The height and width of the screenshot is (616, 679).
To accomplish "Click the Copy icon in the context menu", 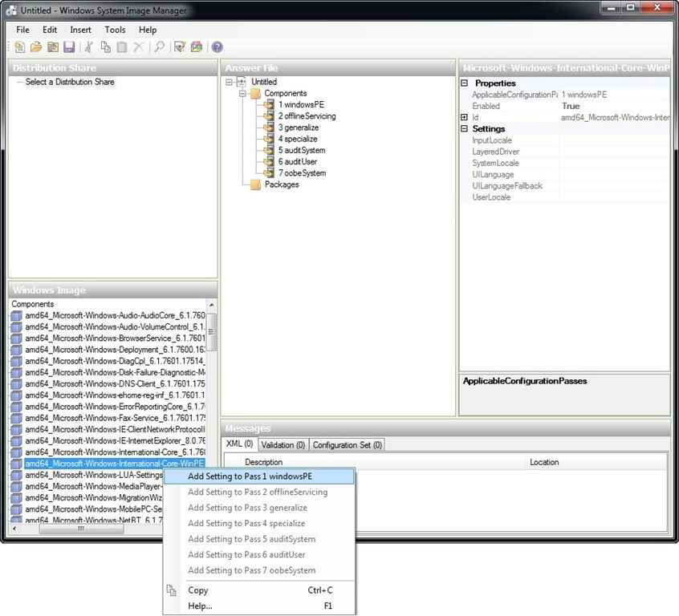I will pos(172,590).
